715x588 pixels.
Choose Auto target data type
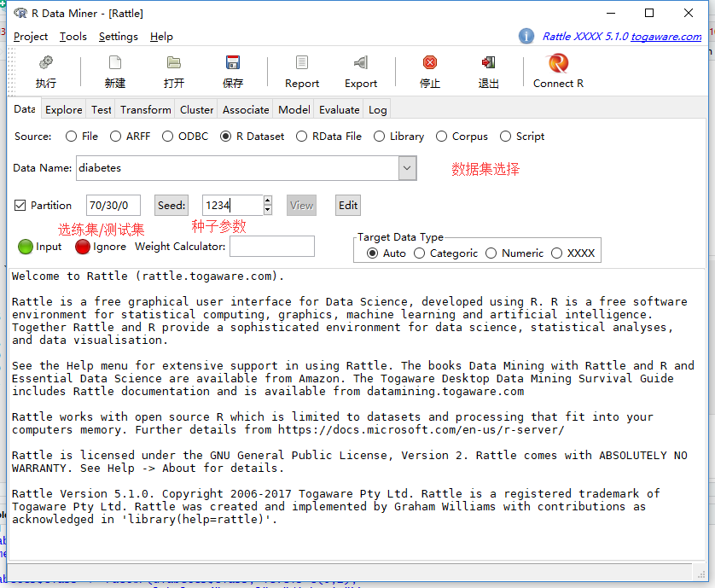tap(372, 253)
